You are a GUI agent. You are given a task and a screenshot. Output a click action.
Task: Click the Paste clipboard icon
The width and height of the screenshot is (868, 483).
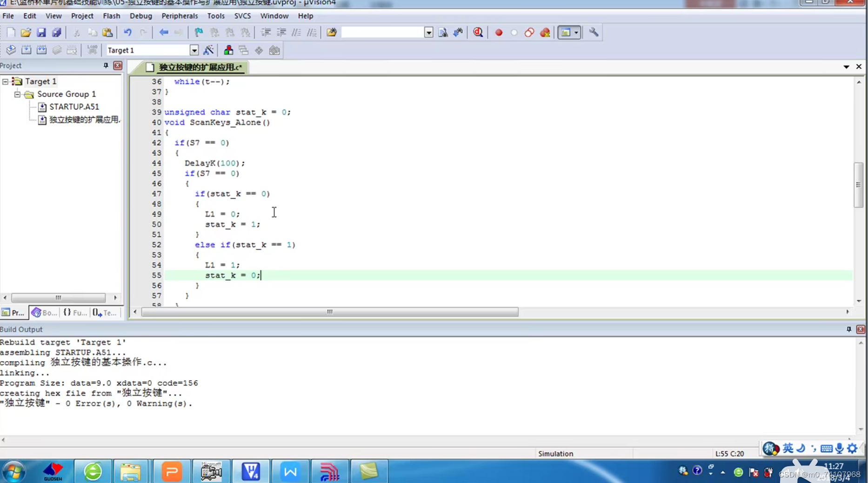(107, 33)
